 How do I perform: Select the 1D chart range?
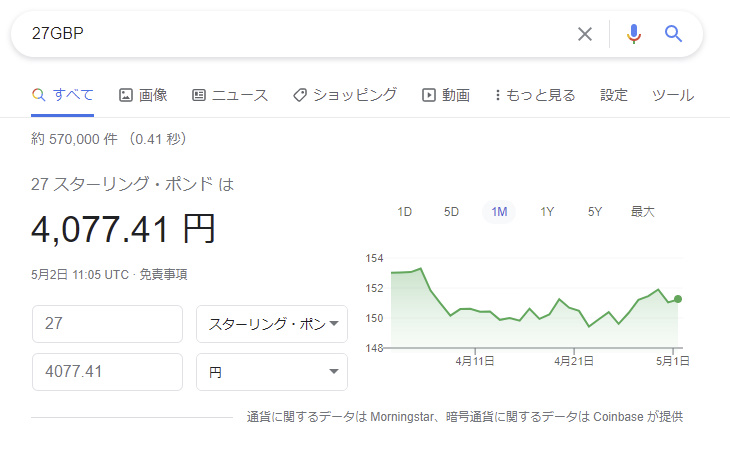[405, 211]
